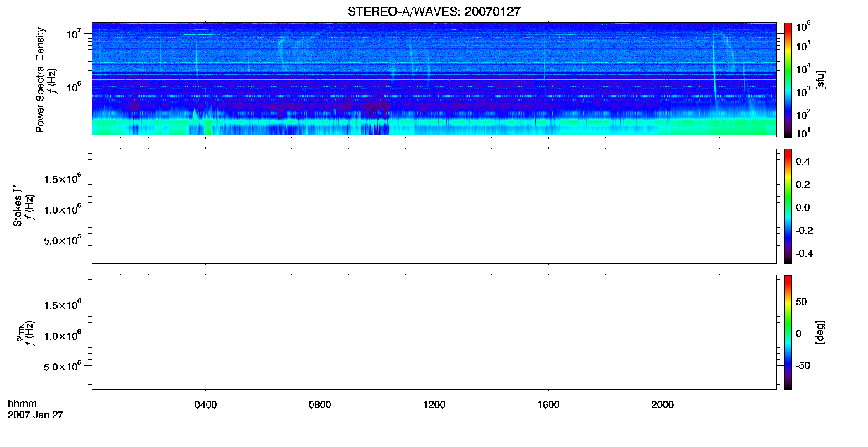
Task: Select the positive 0.2 Stokes color bar label
Action: [x=803, y=185]
